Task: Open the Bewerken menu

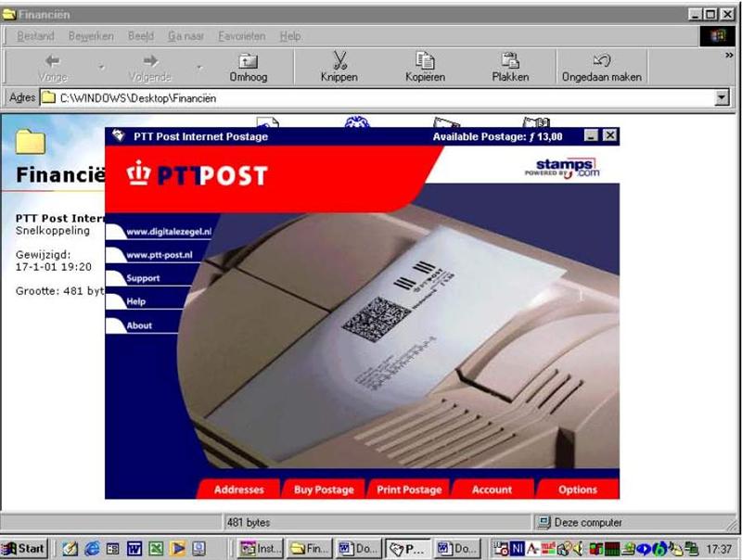Action: 91,36
